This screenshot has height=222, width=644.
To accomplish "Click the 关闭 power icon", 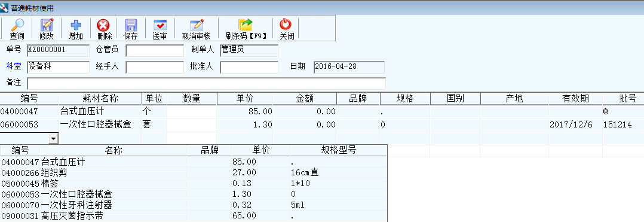I will [x=286, y=25].
